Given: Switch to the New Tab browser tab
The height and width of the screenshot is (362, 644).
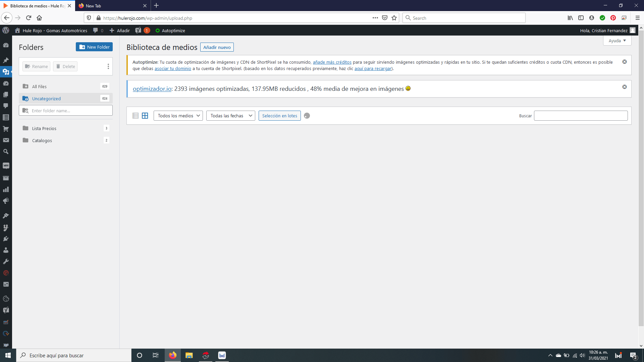Looking at the screenshot, I should click(x=112, y=6).
